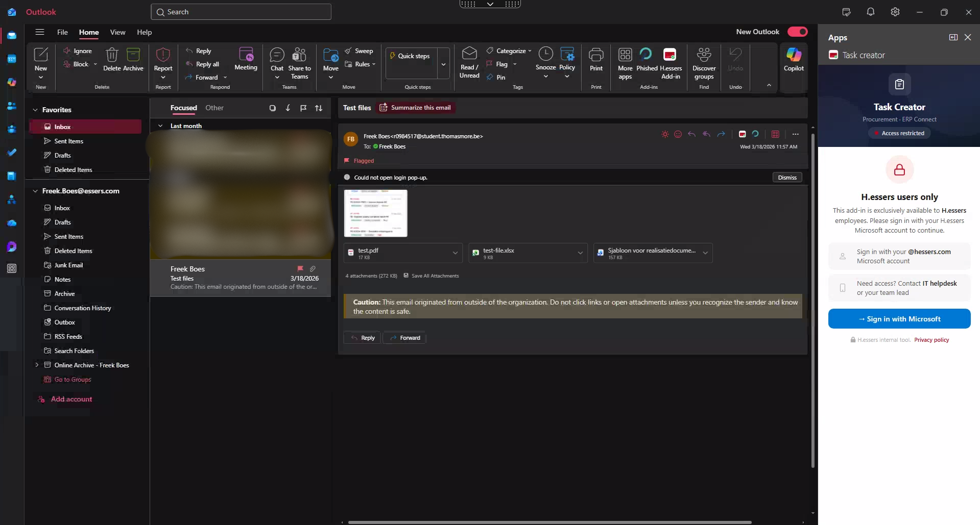Toggle the navigation pane hamburger menu
The image size is (980, 525).
tap(39, 32)
